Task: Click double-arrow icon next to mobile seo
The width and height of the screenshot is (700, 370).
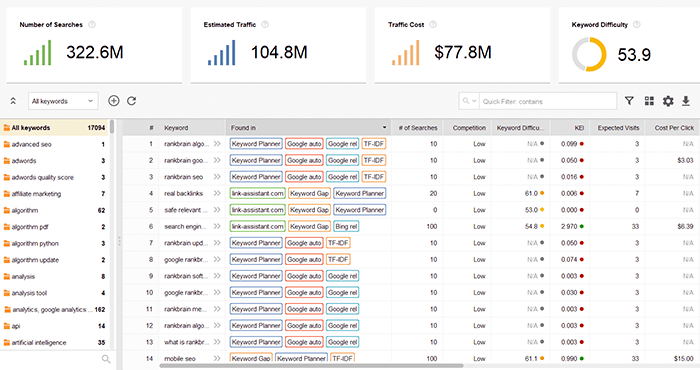Action: (x=217, y=358)
